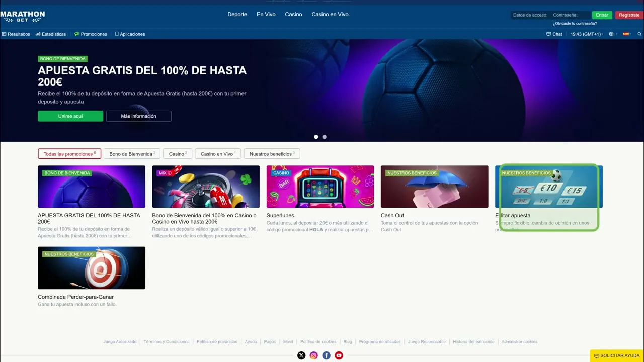Screen dimensions: 644x362
Task: Open the Casino menu item
Action: 294,14
